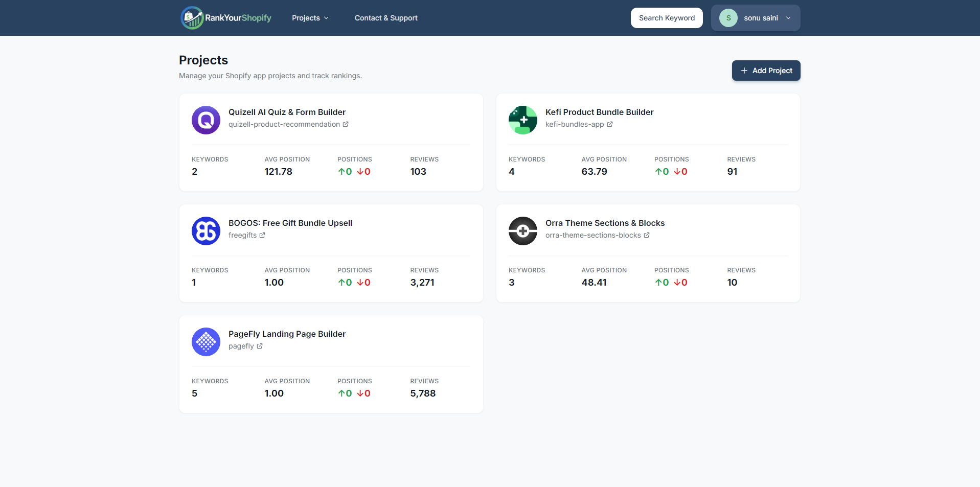
Task: Click the RankYourShopify logo icon
Action: coord(191,17)
